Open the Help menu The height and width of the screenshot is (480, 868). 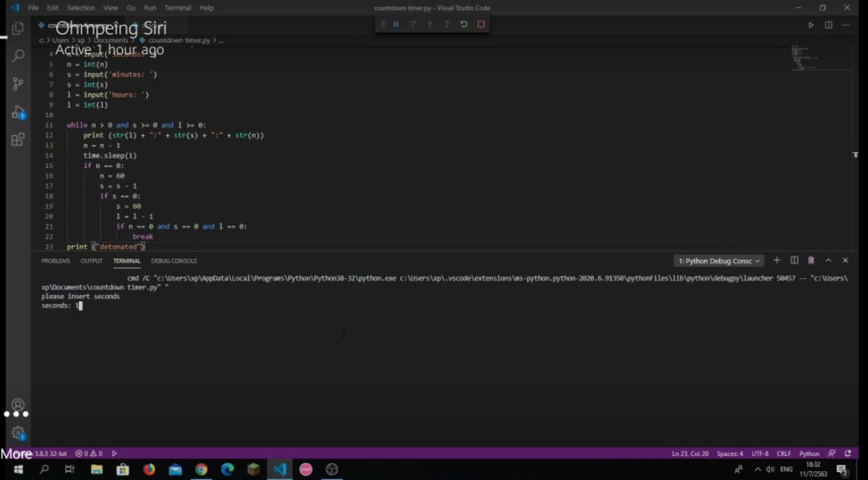(207, 8)
